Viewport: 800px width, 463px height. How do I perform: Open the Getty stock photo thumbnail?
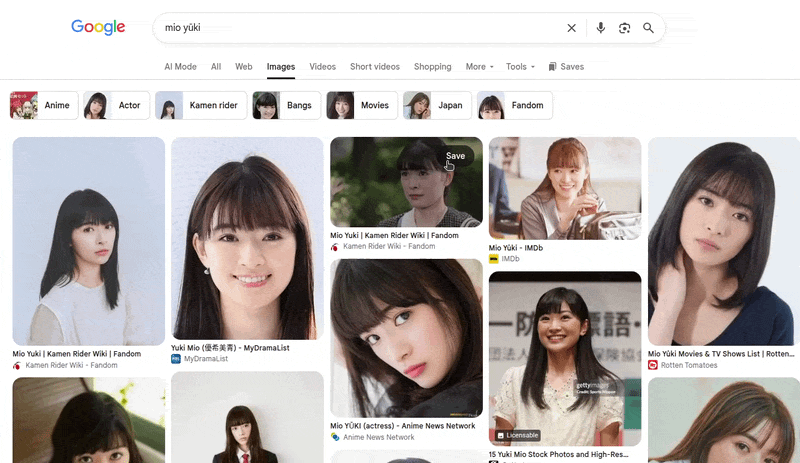tap(565, 358)
